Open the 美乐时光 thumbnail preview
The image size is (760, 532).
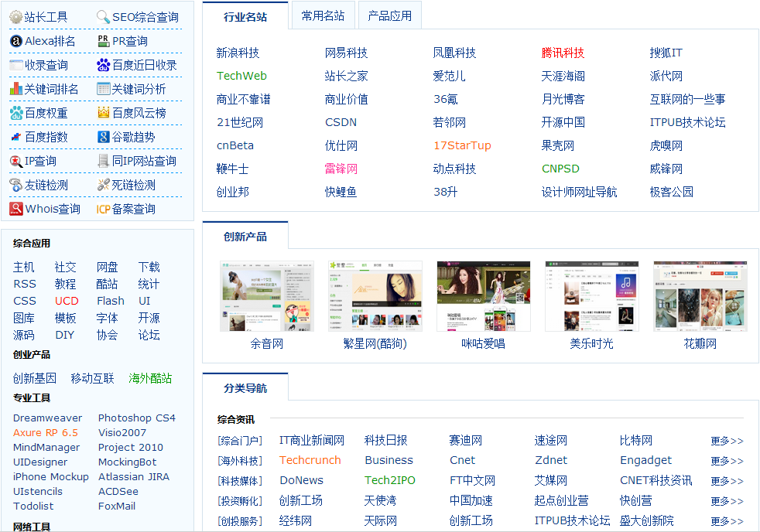(592, 296)
